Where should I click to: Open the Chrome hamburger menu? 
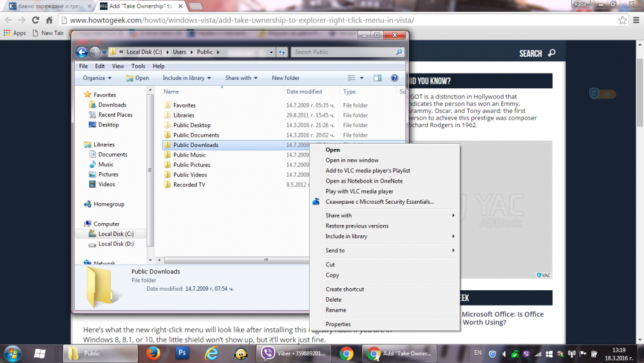point(636,20)
